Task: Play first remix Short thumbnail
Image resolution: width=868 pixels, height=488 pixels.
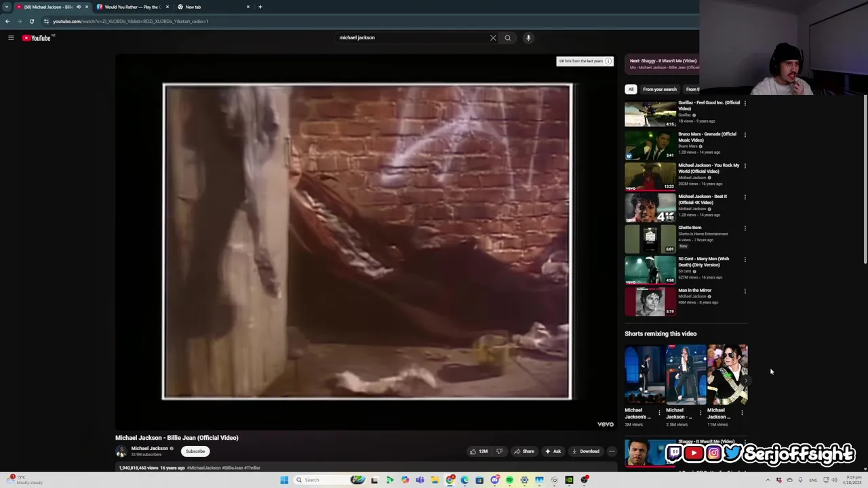Action: pos(644,375)
